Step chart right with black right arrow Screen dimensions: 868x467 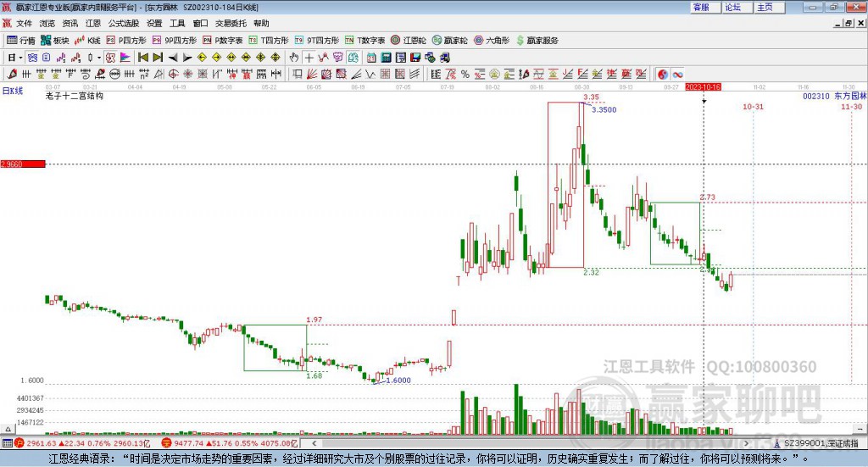187,58
